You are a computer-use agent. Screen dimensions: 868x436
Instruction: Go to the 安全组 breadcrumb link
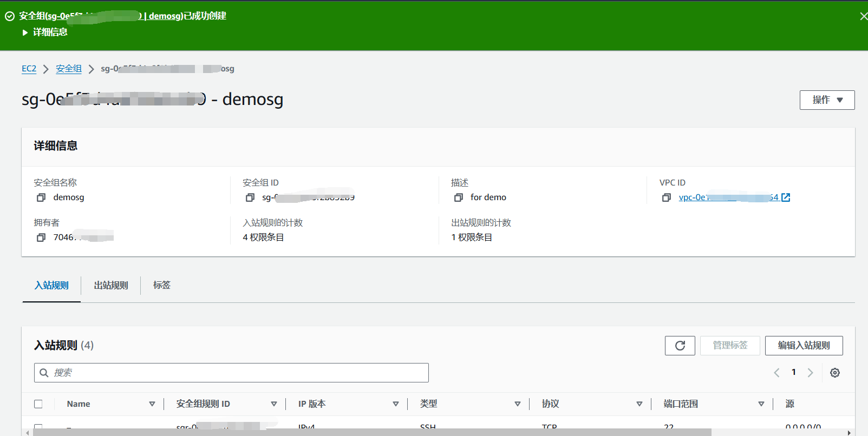pyautogui.click(x=69, y=69)
